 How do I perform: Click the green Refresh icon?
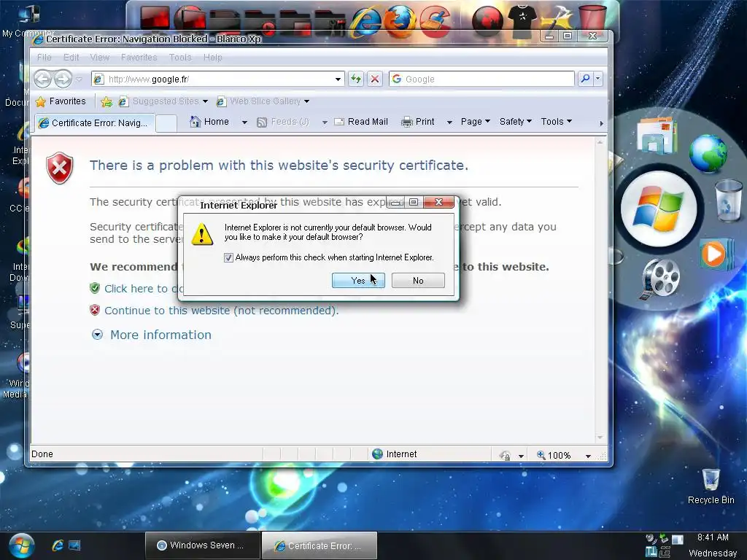356,79
